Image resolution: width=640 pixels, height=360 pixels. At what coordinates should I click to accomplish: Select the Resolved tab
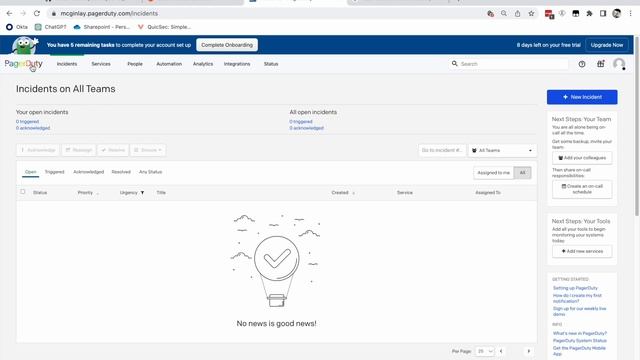[121, 172]
